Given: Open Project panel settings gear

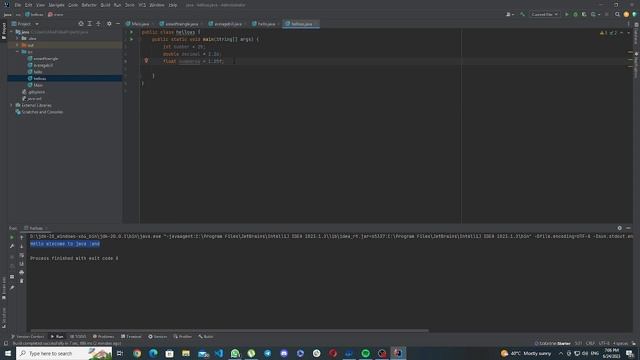Looking at the screenshot, I should 109,24.
